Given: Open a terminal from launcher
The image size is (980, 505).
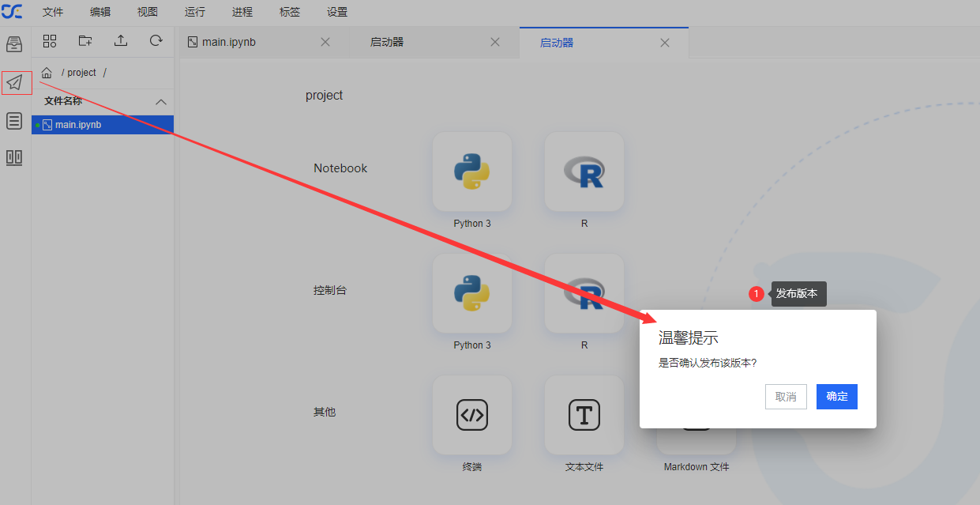Looking at the screenshot, I should click(x=472, y=415).
